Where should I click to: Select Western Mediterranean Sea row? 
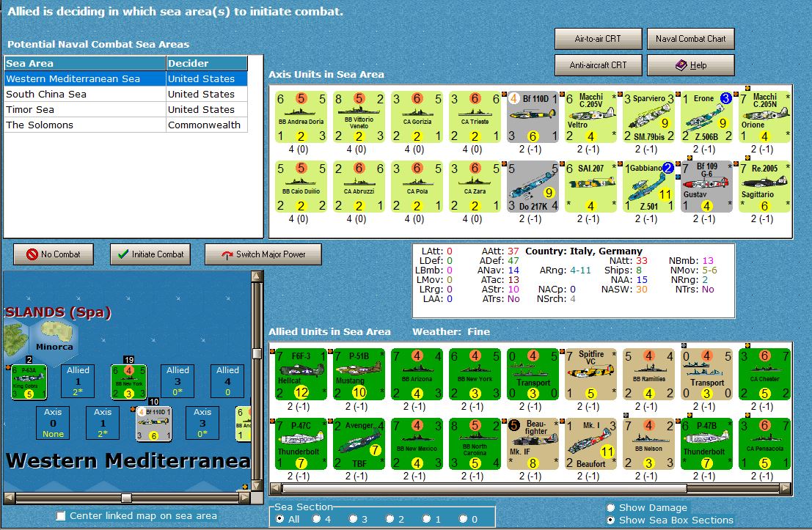[x=126, y=78]
